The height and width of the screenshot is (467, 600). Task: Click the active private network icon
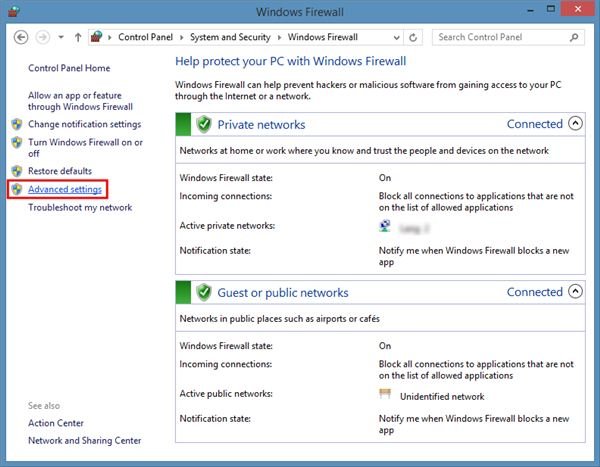point(385,226)
